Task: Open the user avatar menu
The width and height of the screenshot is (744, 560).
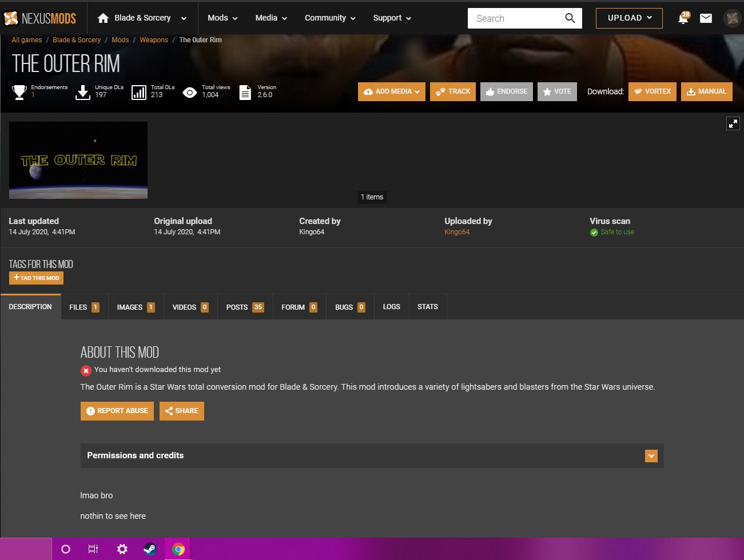Action: pos(732,18)
